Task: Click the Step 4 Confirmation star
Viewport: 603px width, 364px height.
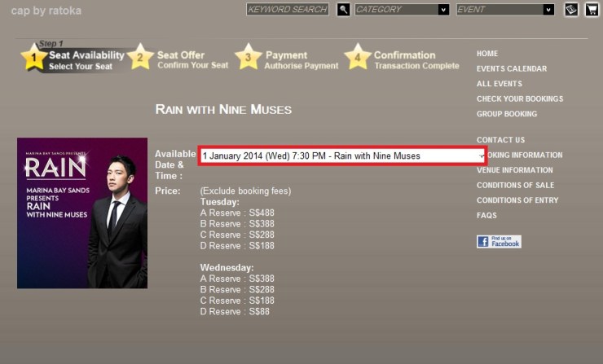Action: coord(357,58)
